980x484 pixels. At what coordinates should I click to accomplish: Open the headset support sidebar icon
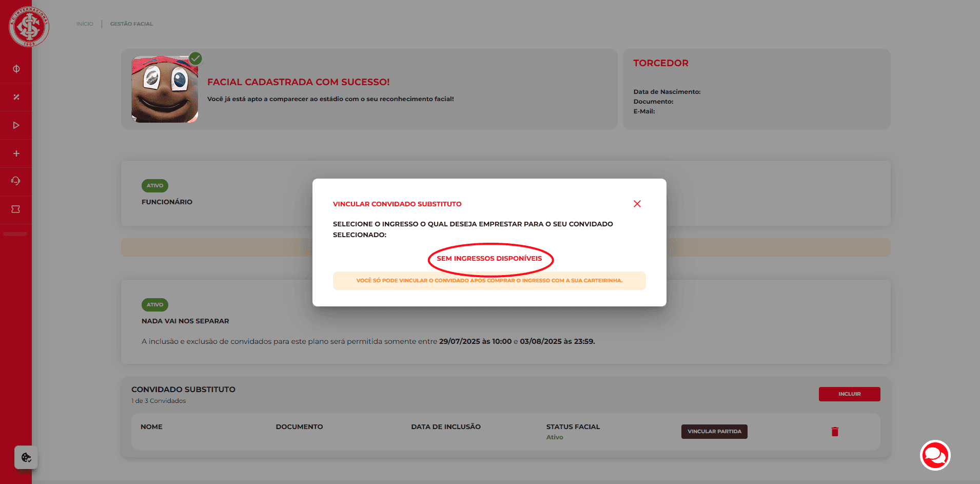[16, 181]
